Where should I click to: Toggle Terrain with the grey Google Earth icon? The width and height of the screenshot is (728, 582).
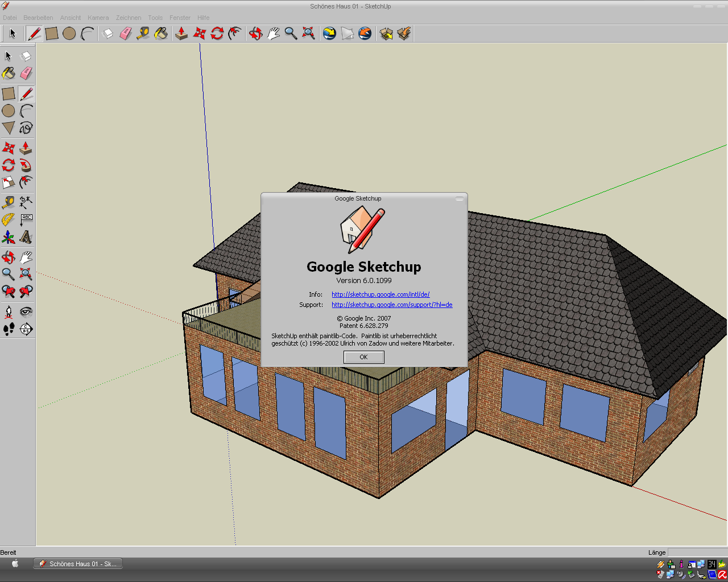[x=347, y=34]
